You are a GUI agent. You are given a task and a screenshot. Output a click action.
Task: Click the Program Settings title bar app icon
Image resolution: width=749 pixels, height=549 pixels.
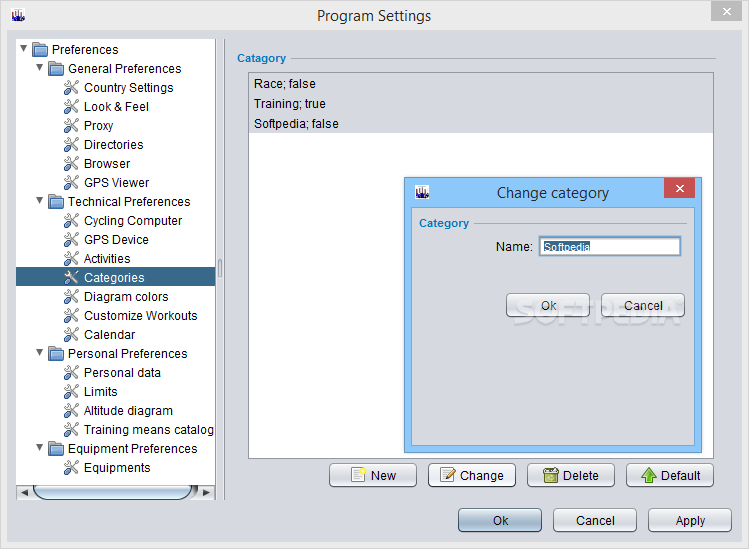18,15
